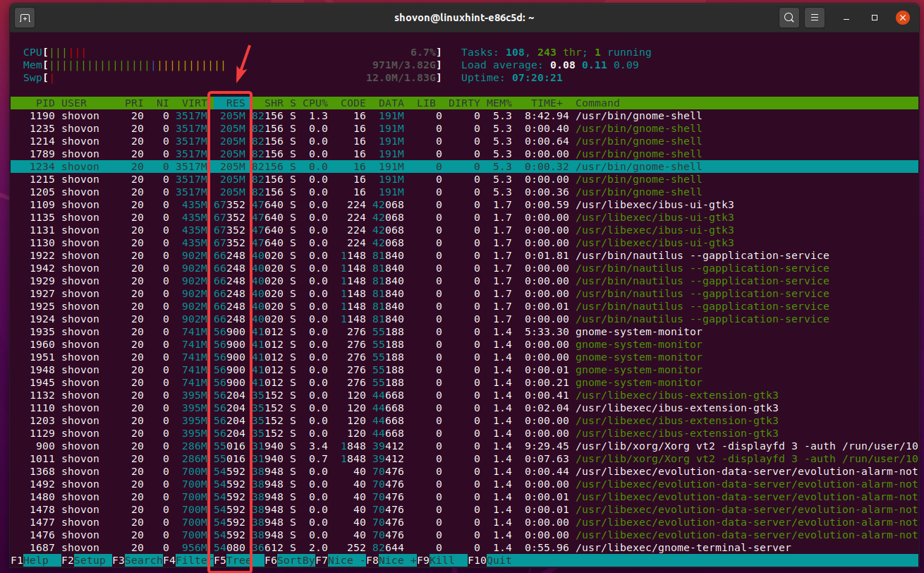Select process PID 1110 ibus-extension-gtk3
Viewport: 924px width, 573px height.
click(464, 408)
